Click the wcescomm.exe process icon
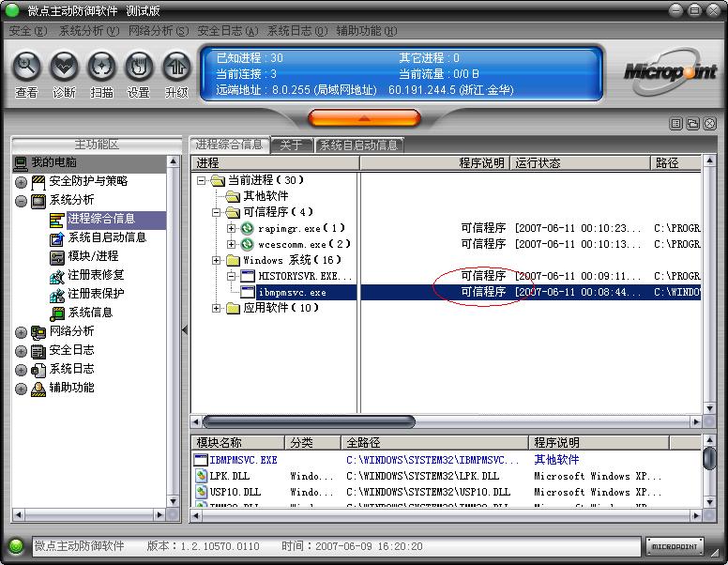The height and width of the screenshot is (565, 728). click(248, 244)
